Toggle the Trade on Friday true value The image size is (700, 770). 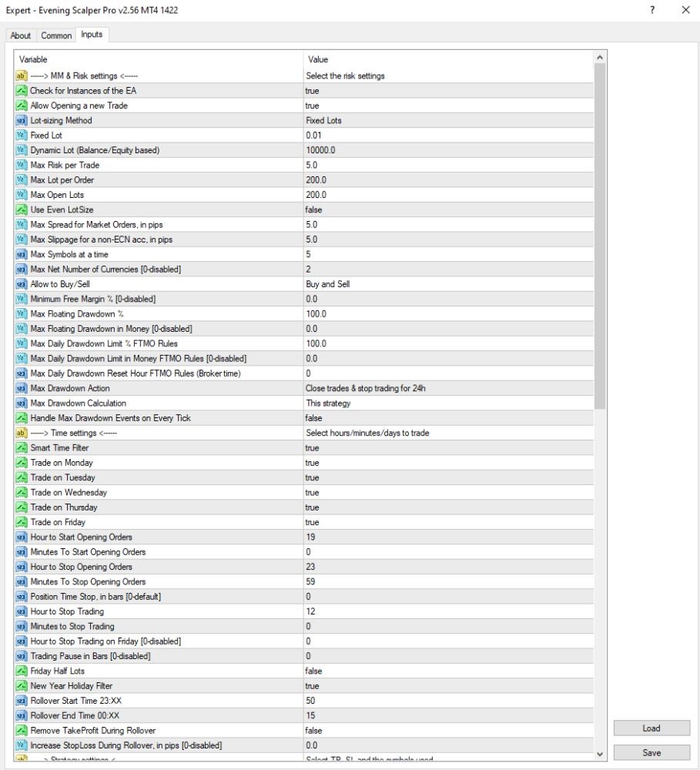click(x=448, y=522)
